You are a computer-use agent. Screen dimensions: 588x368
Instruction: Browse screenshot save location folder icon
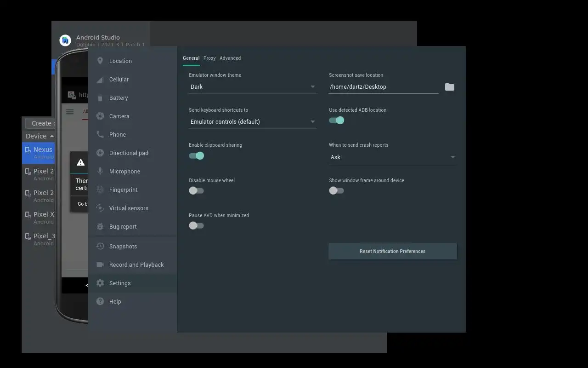[x=450, y=87]
